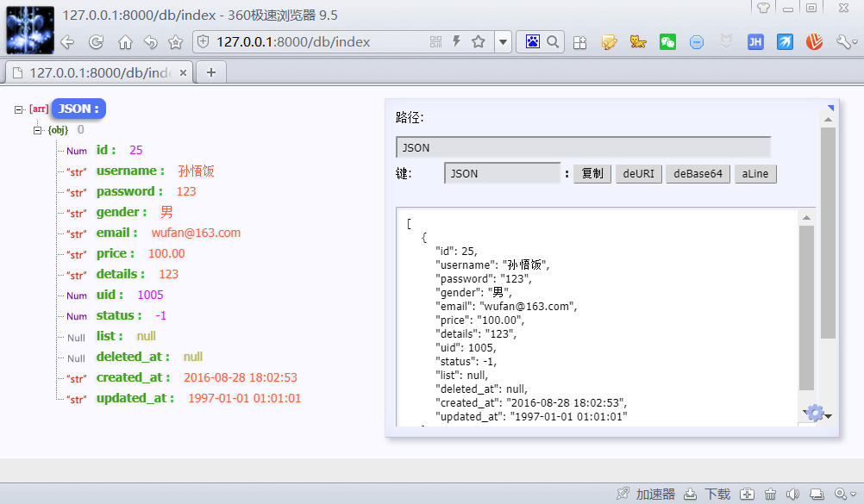Collapse the [arr] root tree node
Screen dimensions: 864x504
point(18,109)
